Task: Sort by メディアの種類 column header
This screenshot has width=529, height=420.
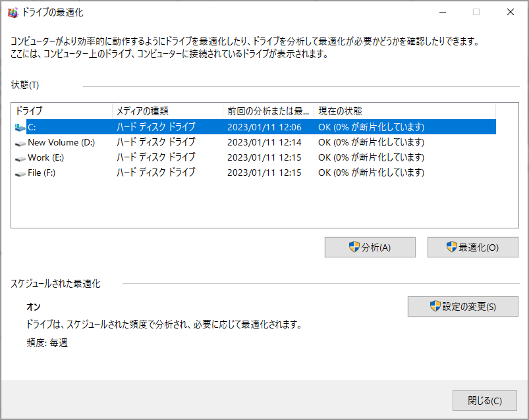Action: 168,111
